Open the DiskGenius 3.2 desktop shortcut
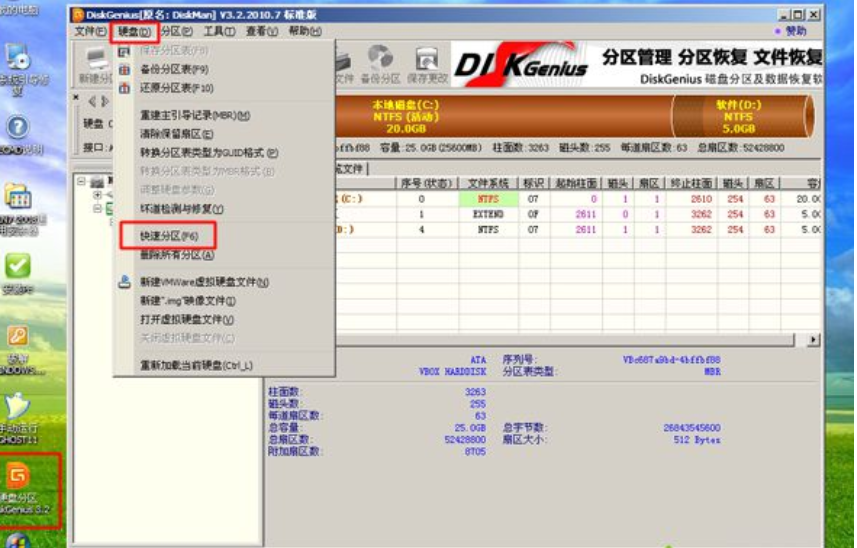Screen dimensions: 857x548 19,489
